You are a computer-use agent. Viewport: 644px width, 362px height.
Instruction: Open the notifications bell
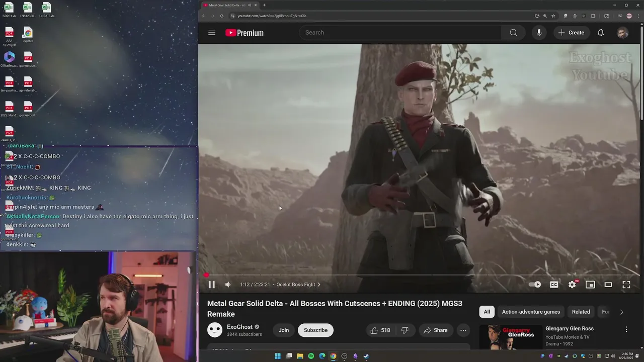coord(601,33)
